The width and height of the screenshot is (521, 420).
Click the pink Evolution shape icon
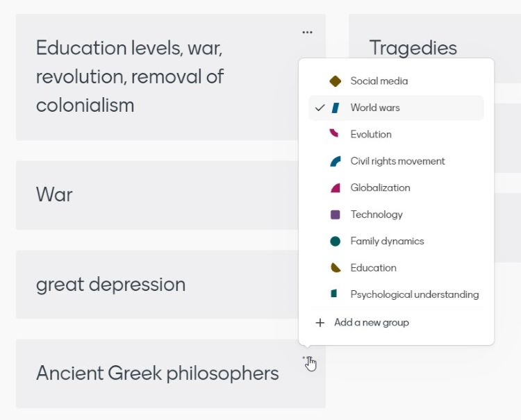[x=335, y=133]
